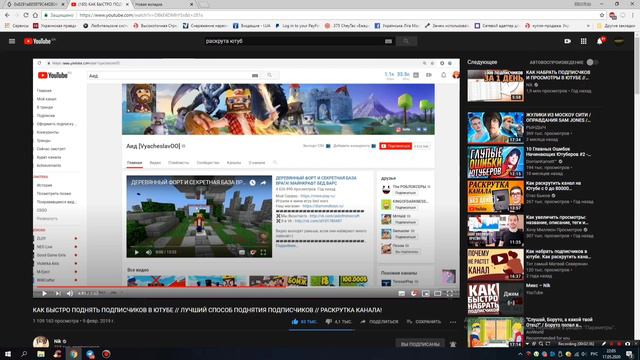Screen dimensions: 640x360
Task: Switch to miniplayer mode
Action: 426,293
